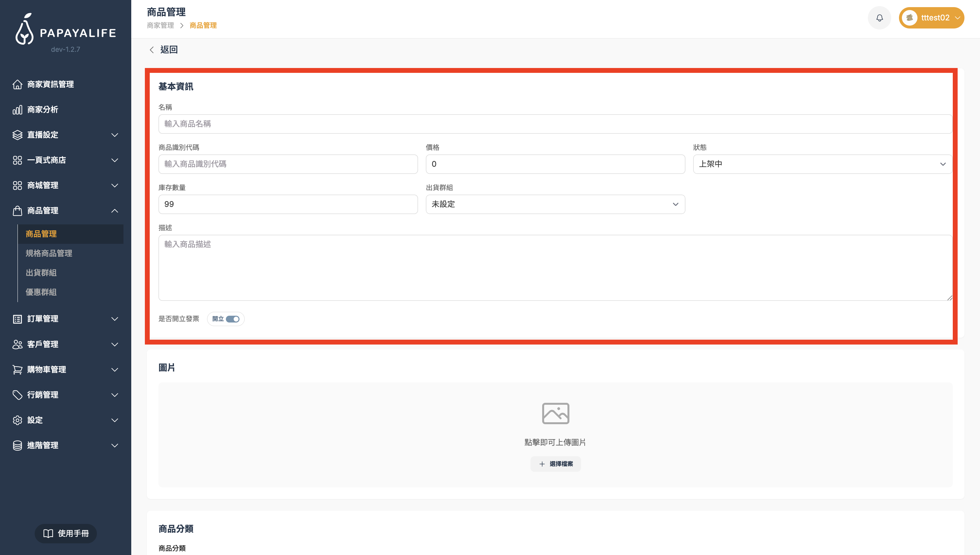Open the 使用手冊 user manual button
The height and width of the screenshot is (555, 980).
tap(65, 533)
